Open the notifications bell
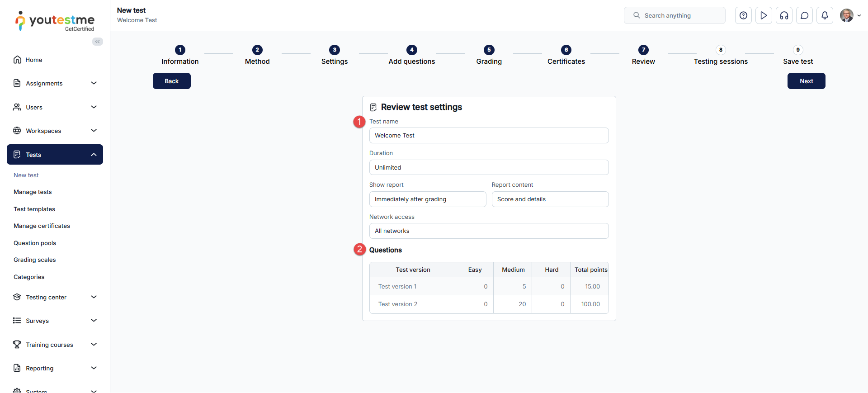Screen dimensions: 868x393 point(825,15)
